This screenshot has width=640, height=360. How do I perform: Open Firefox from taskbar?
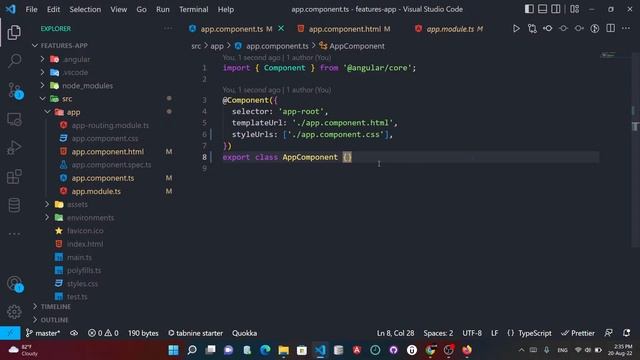coord(467,350)
